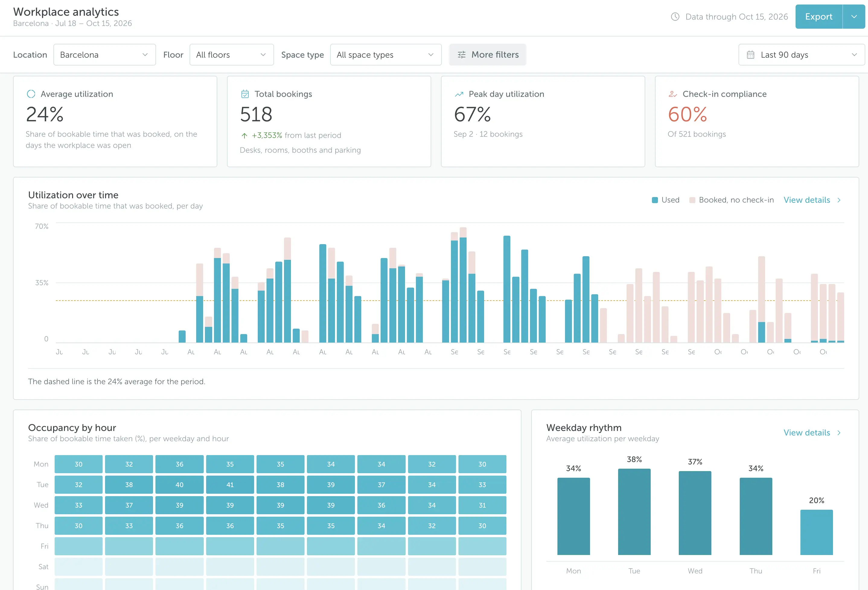Image resolution: width=868 pixels, height=590 pixels.
Task: Click the 'Of 521 bookings' text
Action: click(x=697, y=134)
